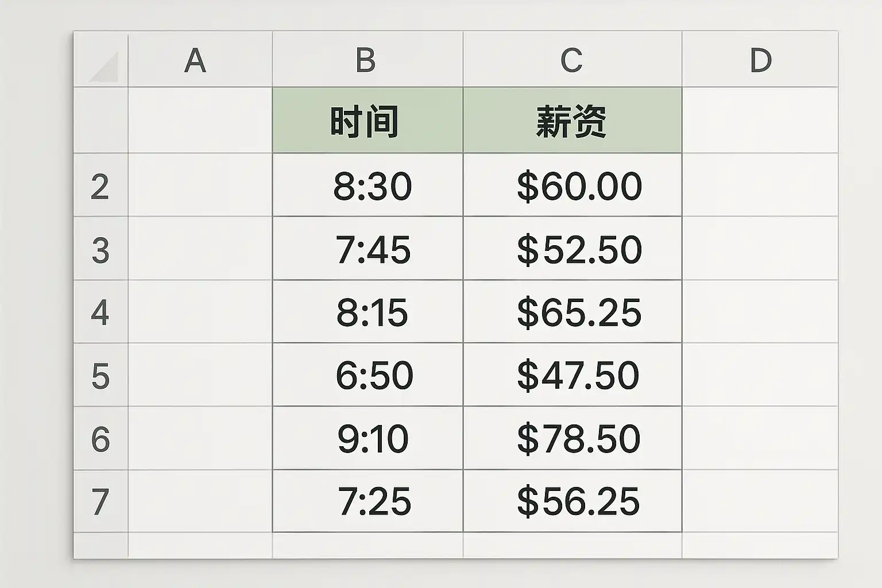Screen dimensions: 882x588
Task: Select row 6 header
Action: coord(100,439)
